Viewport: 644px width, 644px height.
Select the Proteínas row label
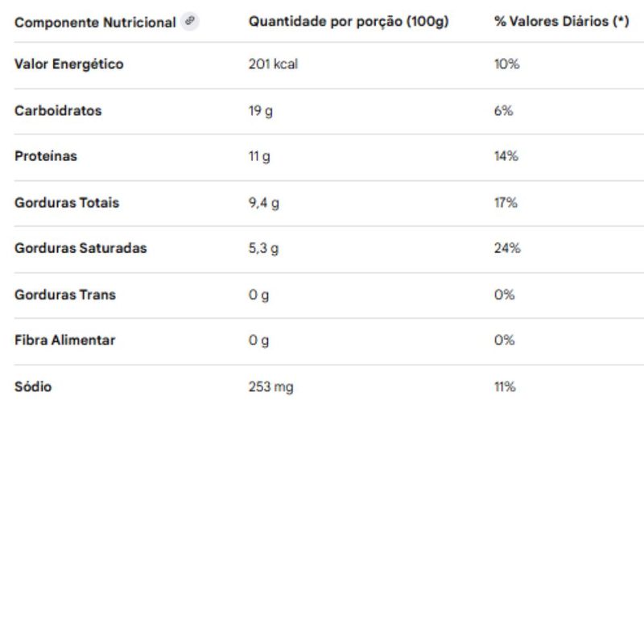coord(46,156)
